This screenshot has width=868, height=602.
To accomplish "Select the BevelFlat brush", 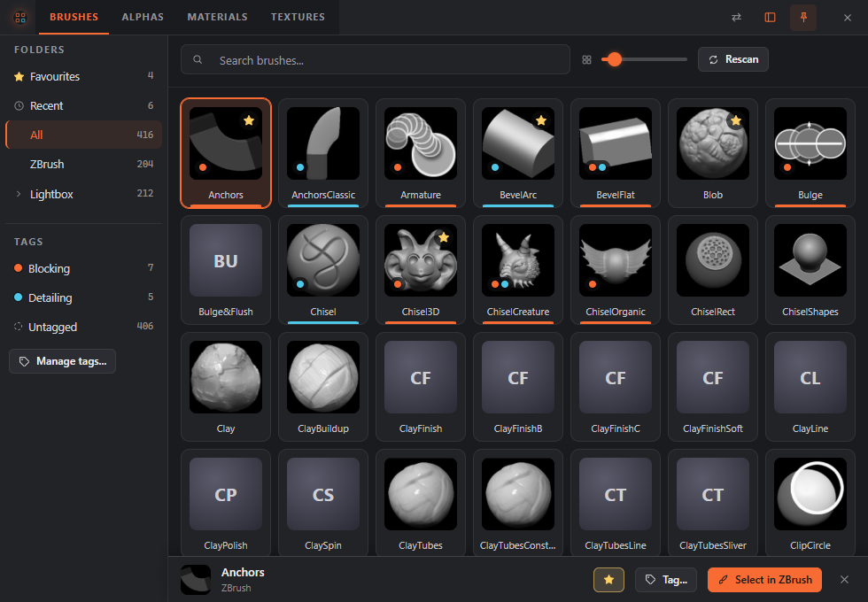I will (x=616, y=153).
